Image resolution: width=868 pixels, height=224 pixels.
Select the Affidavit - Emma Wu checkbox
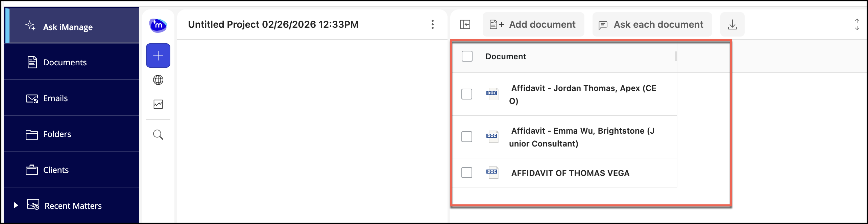tap(467, 137)
